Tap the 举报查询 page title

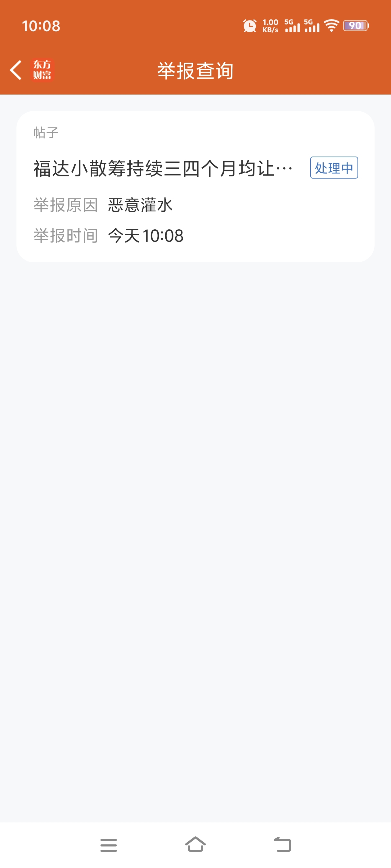[195, 71]
